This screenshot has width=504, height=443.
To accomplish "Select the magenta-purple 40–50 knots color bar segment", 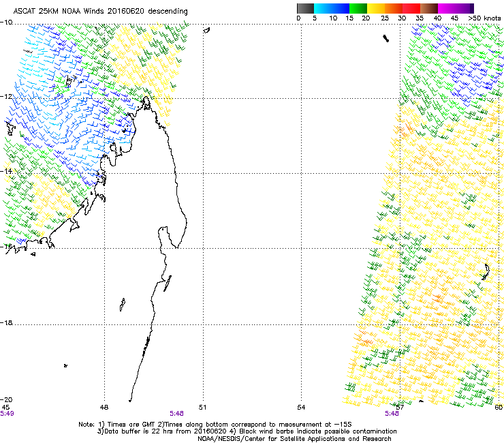I will [456, 8].
